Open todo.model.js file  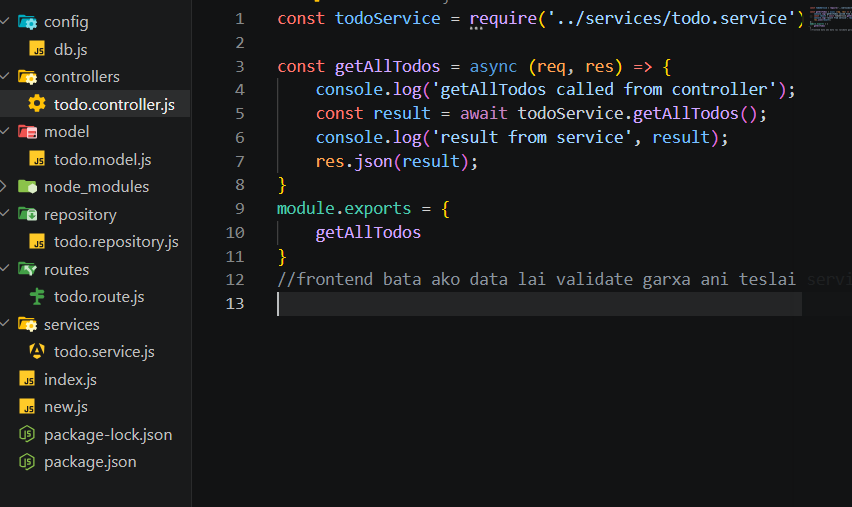[103, 160]
